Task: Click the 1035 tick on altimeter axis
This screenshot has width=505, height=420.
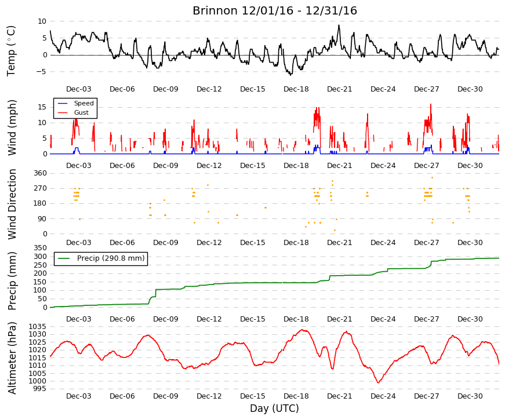Action: [37, 327]
